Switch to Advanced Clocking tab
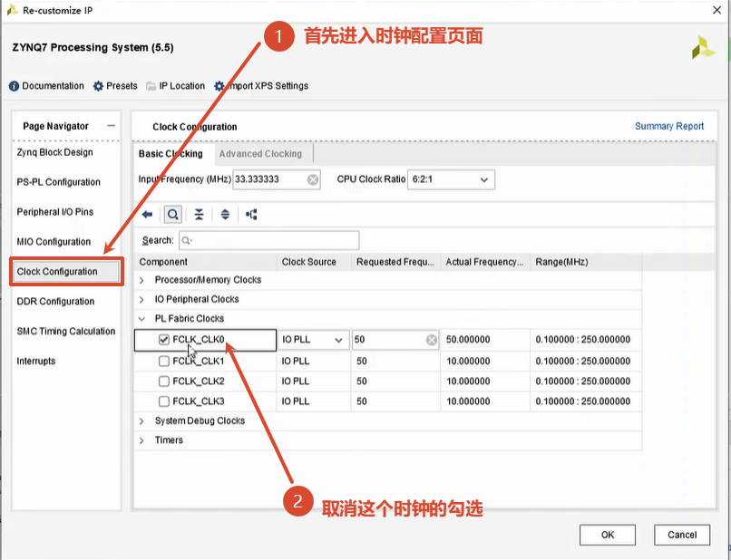This screenshot has height=560, width=731. (260, 154)
